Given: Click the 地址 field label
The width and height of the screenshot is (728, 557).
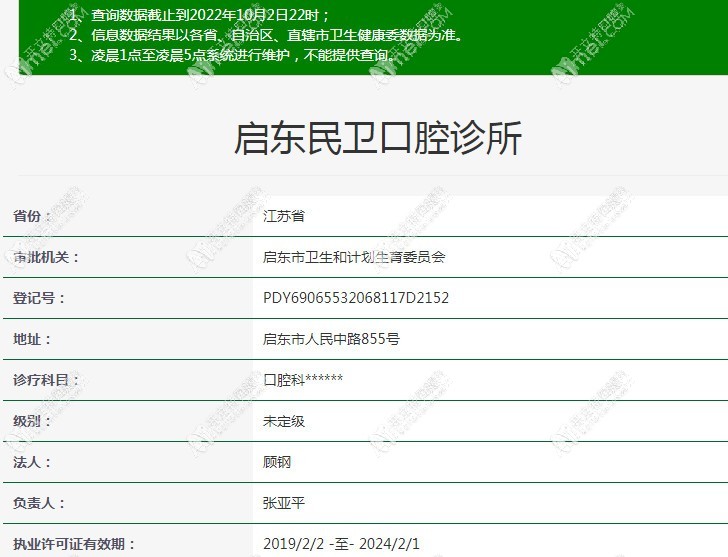Looking at the screenshot, I should coord(32,339).
